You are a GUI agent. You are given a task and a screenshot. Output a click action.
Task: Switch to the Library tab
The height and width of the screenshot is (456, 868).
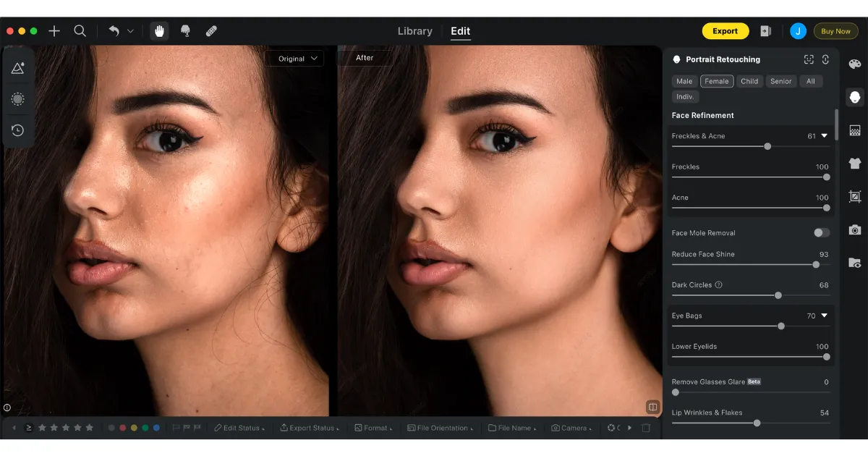pos(414,30)
